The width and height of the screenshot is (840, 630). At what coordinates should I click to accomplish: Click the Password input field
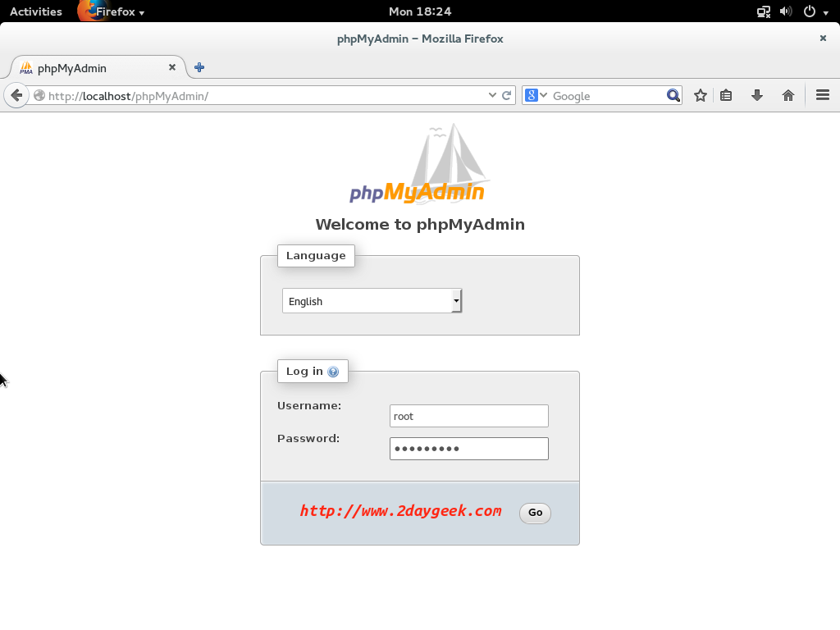(468, 449)
